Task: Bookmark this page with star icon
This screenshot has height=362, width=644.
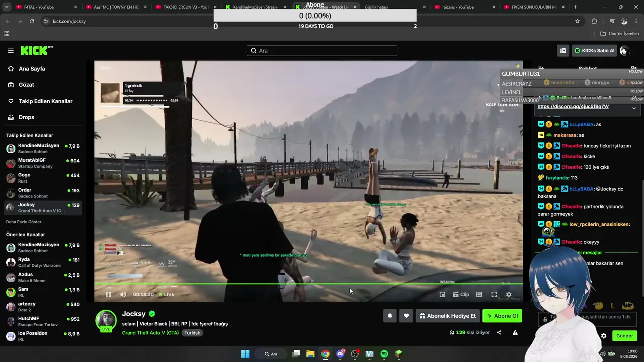Action: [x=577, y=21]
